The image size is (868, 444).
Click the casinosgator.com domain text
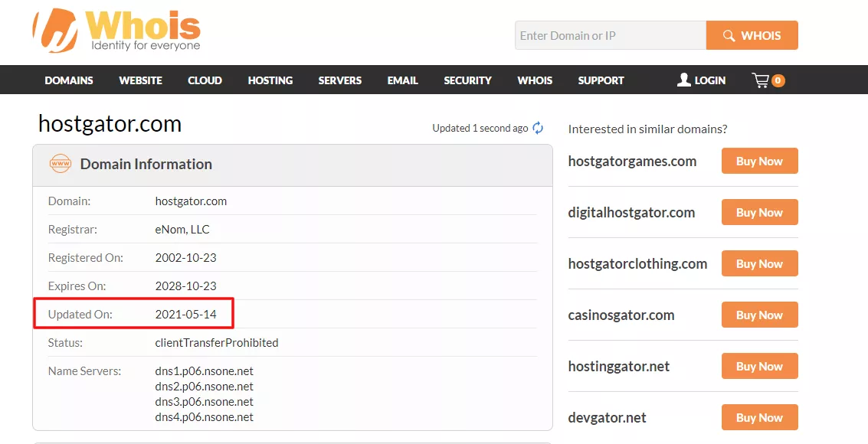[621, 315]
